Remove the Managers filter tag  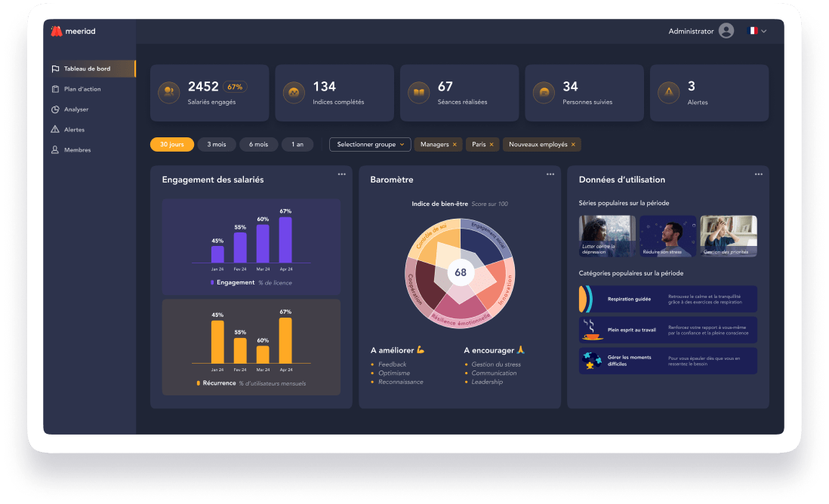point(455,144)
